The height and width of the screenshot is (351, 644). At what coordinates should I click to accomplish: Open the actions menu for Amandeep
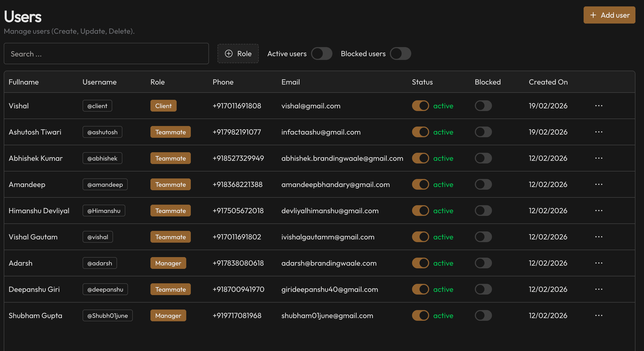(599, 184)
